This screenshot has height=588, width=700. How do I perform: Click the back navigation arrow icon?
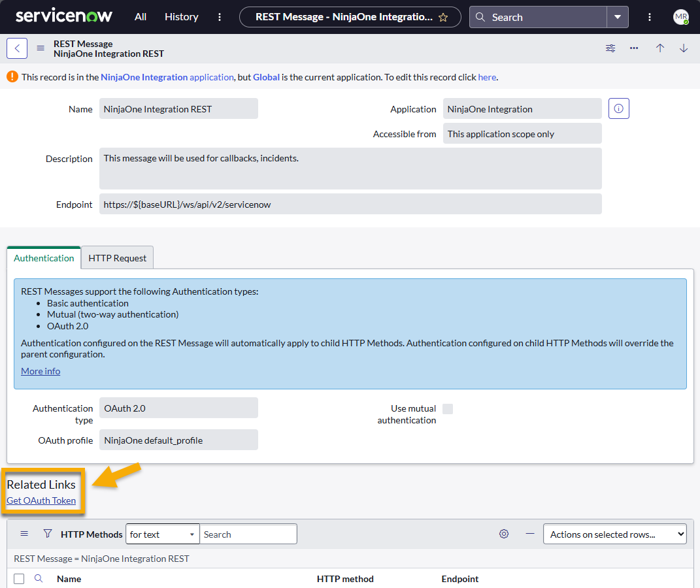16,48
